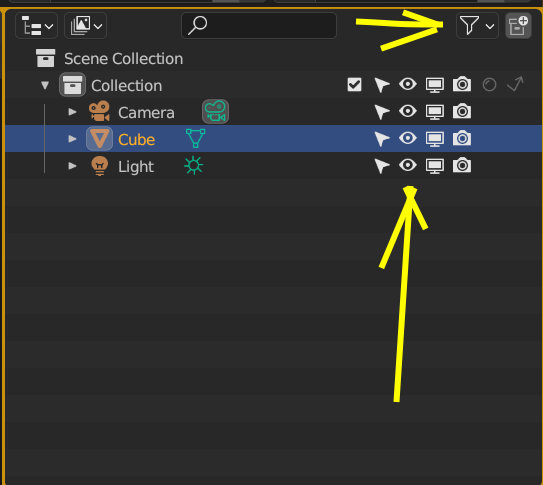Disable Cube render with its camera icon
This screenshot has width=543, height=485.
pyautogui.click(x=462, y=138)
